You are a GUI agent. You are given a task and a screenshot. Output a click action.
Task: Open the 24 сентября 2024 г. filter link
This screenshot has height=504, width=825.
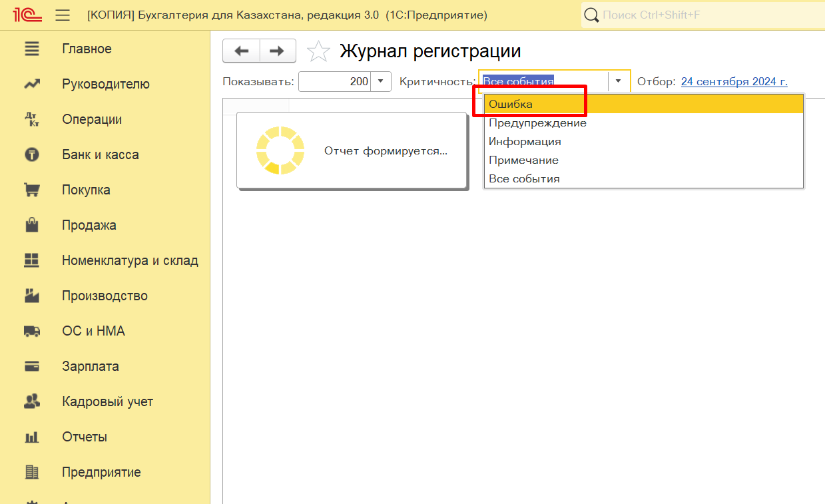point(734,81)
